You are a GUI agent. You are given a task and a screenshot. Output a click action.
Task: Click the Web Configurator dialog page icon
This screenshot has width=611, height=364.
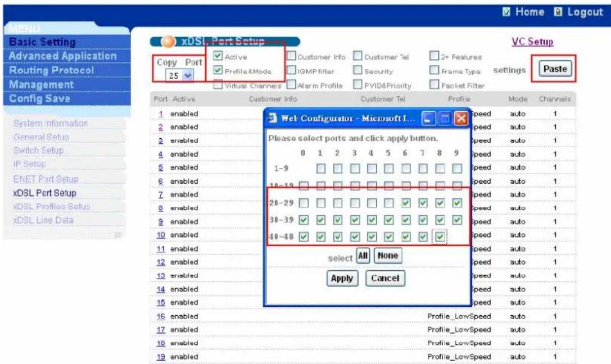coord(273,118)
